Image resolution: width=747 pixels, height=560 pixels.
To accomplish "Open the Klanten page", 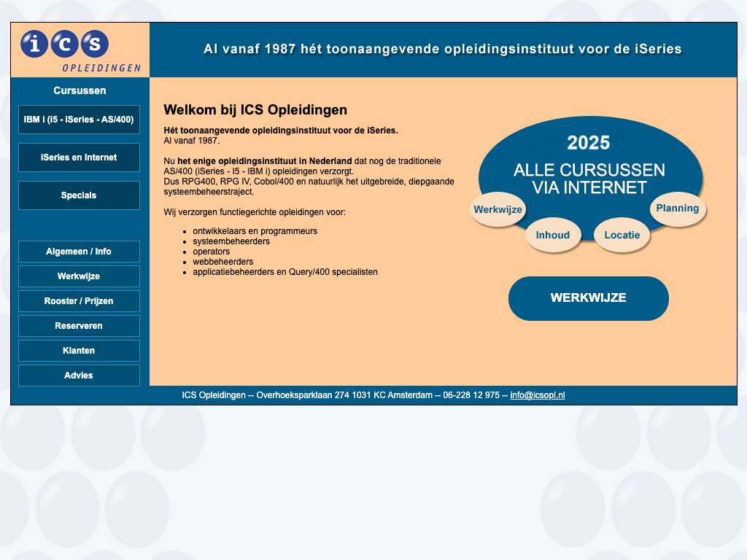I will pyautogui.click(x=79, y=351).
